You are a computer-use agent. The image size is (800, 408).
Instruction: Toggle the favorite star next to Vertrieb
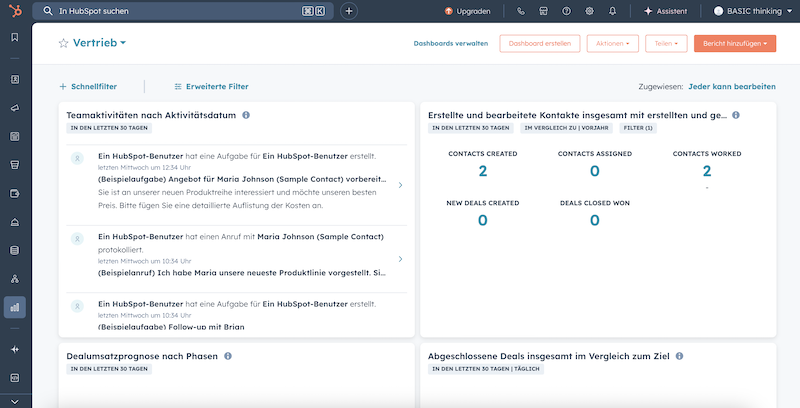coord(64,44)
